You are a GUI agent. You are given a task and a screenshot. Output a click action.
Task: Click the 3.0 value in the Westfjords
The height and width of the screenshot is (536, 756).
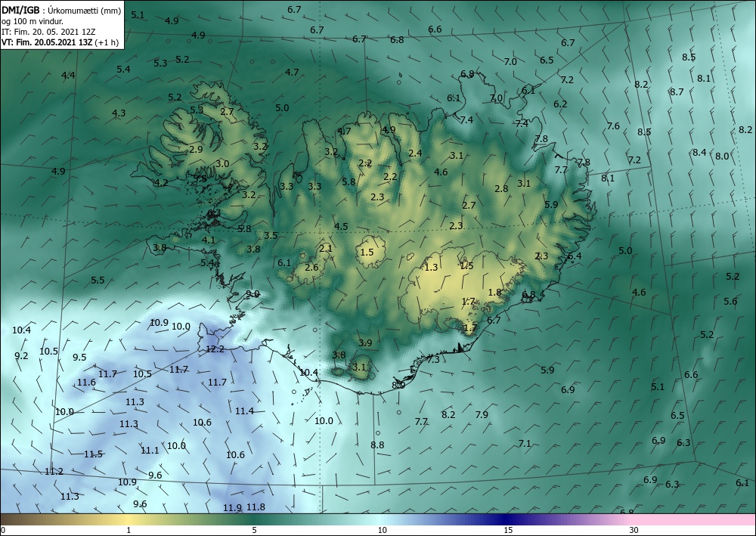[222, 163]
